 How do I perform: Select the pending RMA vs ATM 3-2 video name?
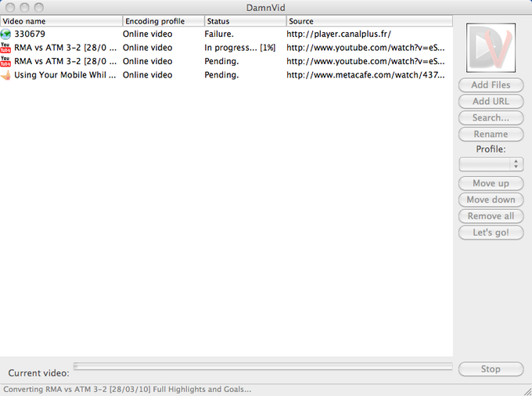[65, 61]
